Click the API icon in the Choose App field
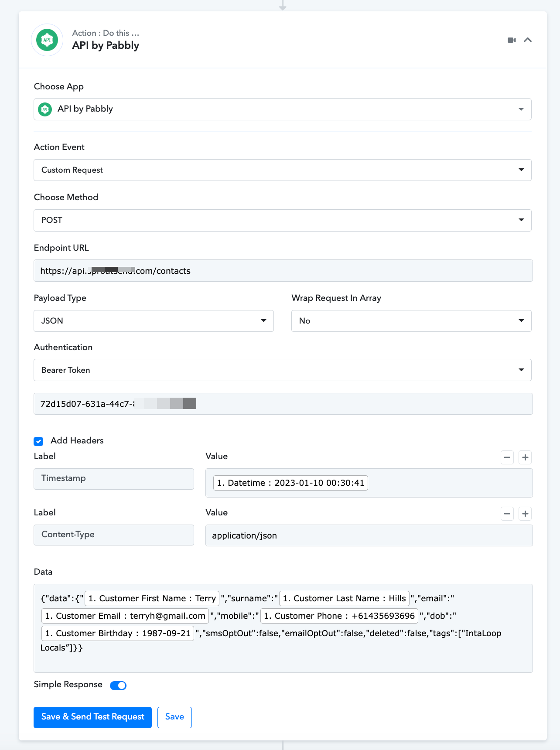 click(45, 109)
